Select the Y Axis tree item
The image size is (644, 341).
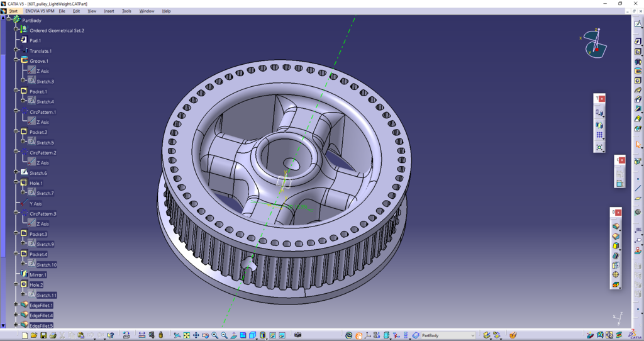[35, 204]
